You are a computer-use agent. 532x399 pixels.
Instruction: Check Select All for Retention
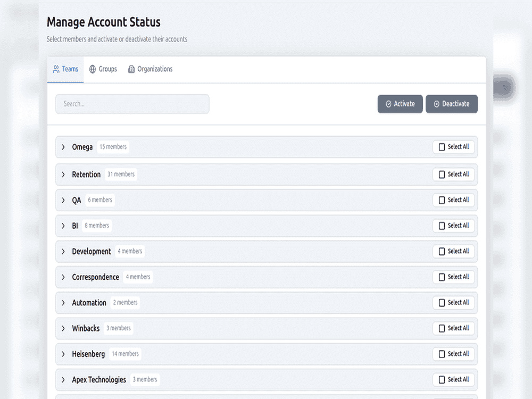(453, 174)
